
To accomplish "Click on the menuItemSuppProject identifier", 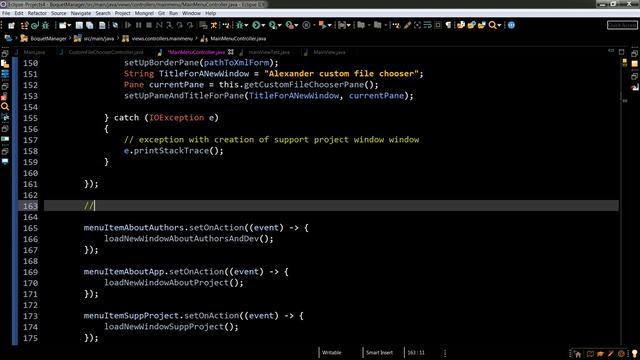I will [131, 316].
